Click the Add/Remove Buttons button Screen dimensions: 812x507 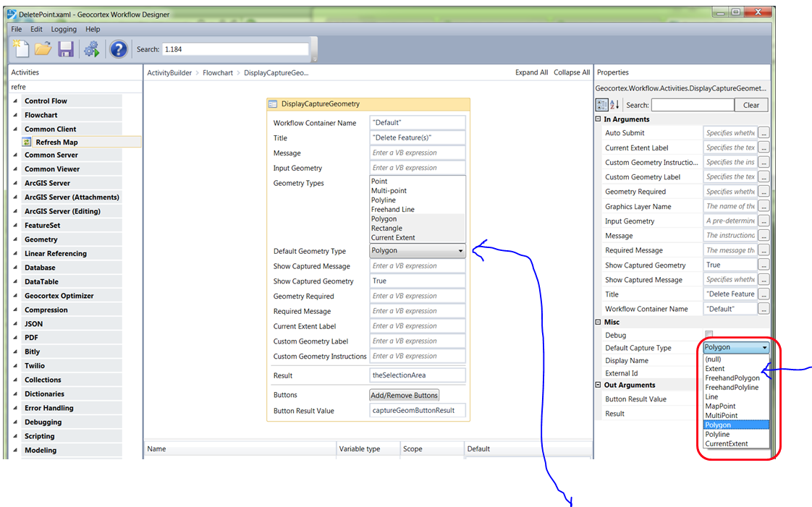pyautogui.click(x=405, y=395)
